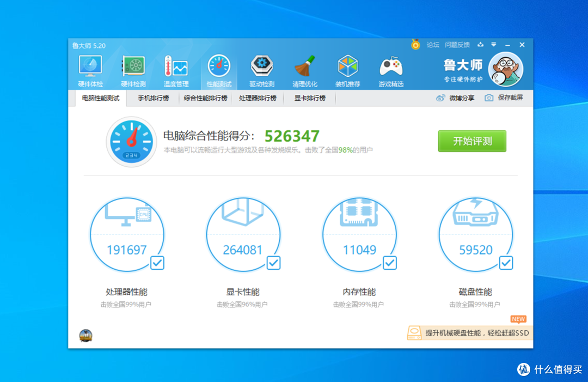Click the camera icon for saving screenshot
This screenshot has width=588, height=382.
pyautogui.click(x=488, y=98)
